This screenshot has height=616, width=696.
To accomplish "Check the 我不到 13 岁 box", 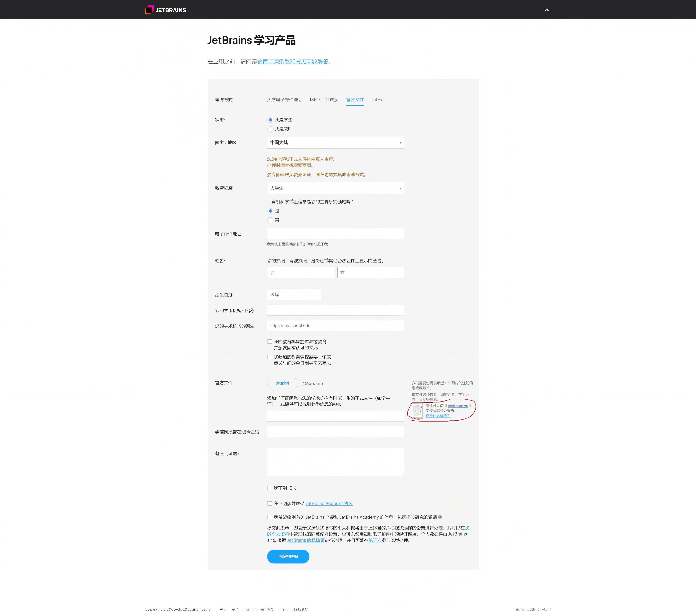I will (270, 488).
